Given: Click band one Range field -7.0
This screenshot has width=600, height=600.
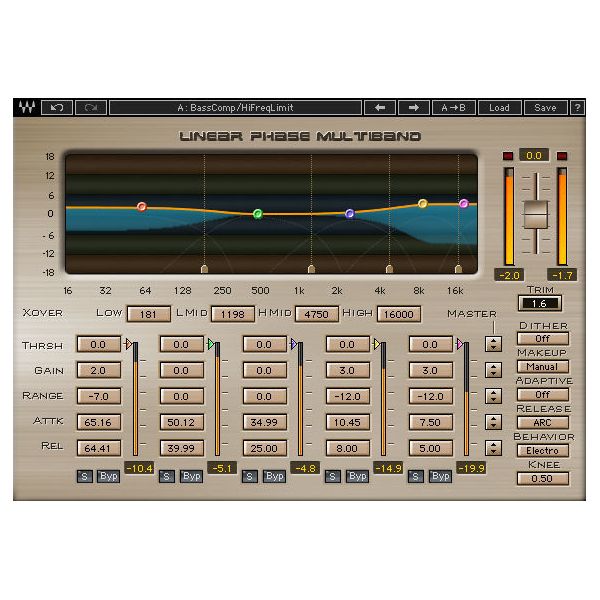Looking at the screenshot, I should coord(99,396).
